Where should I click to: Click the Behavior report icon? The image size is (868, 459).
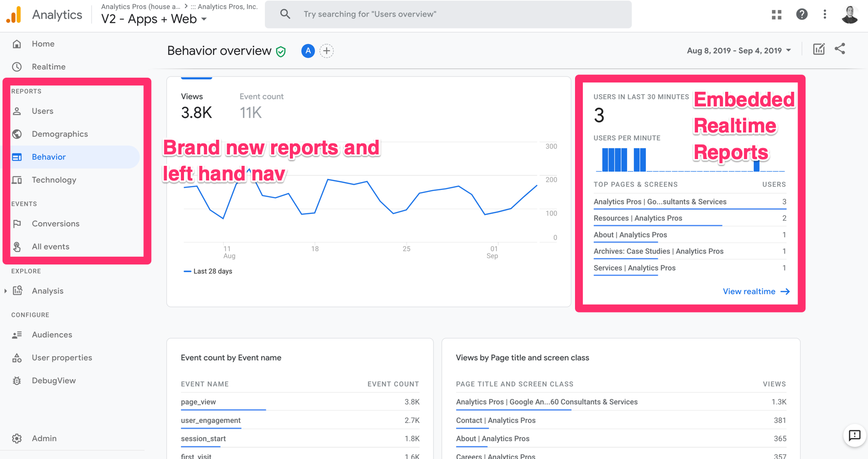point(17,157)
